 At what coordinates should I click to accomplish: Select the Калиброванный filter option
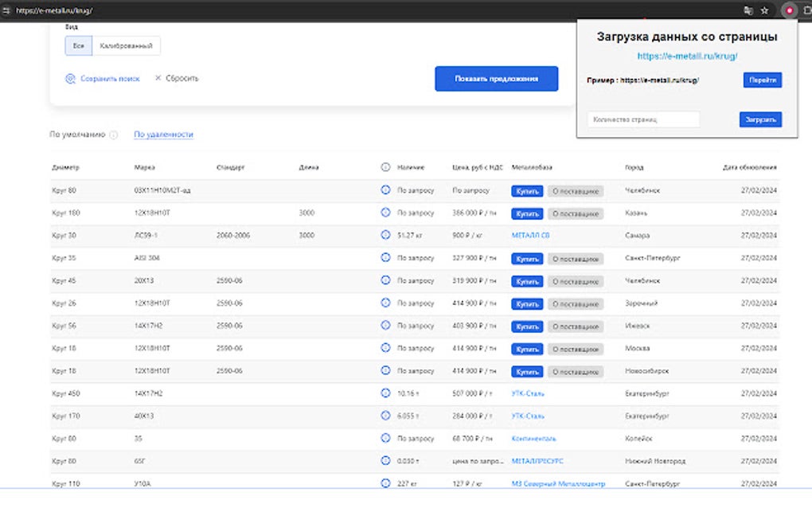(126, 46)
